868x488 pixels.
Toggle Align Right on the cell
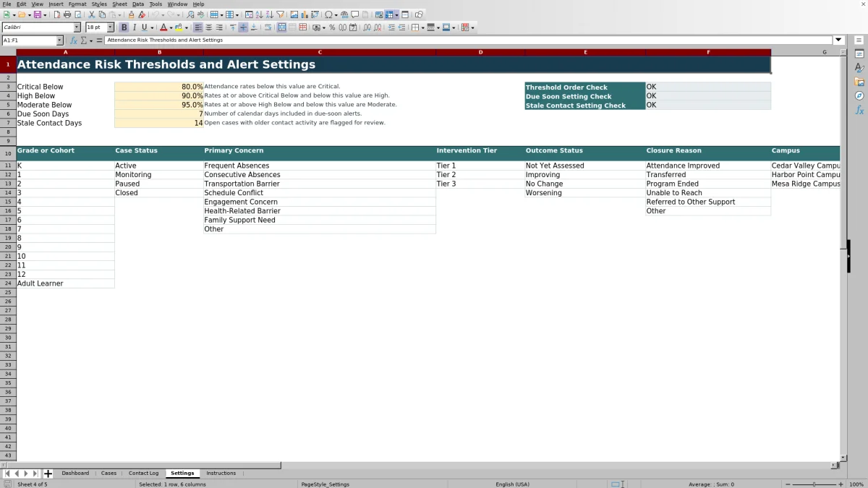tap(219, 27)
